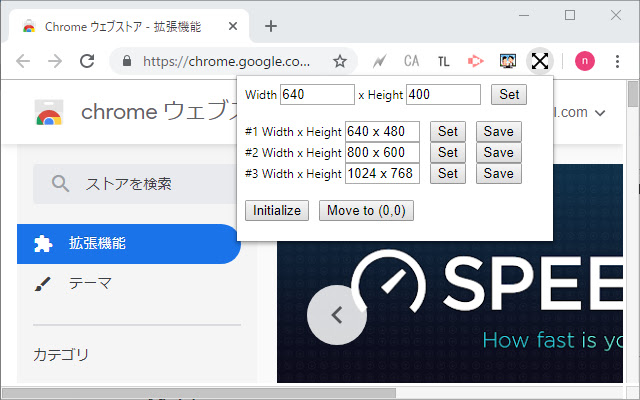Reload the page with refresh icon
The width and height of the screenshot is (640, 400).
pos(87,61)
